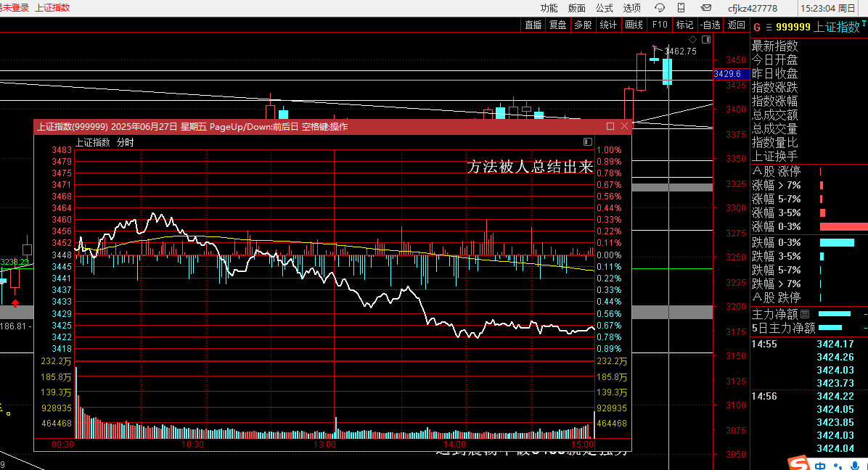
Task: Click the red up arrow marker below the candle
Action: [15, 302]
